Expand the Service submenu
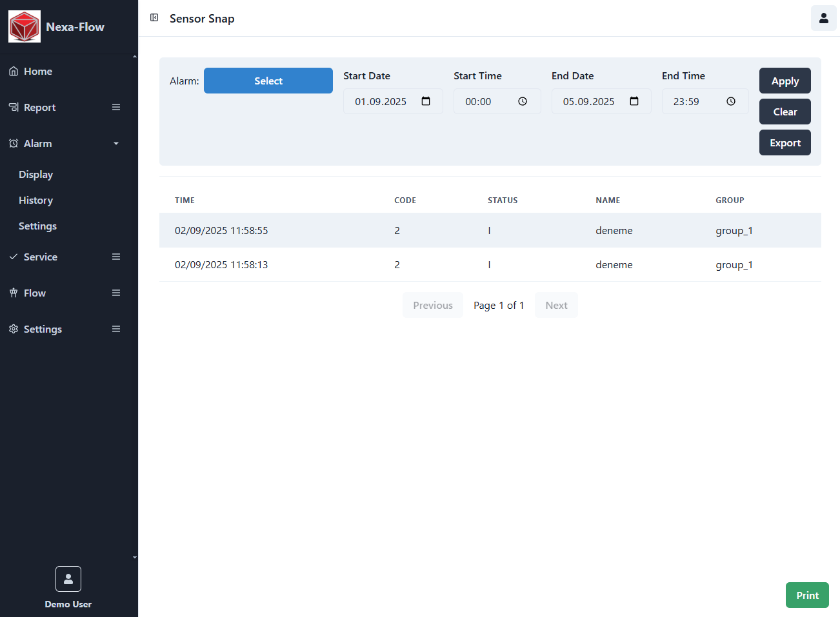Image resolution: width=840 pixels, height=617 pixels. tap(116, 257)
